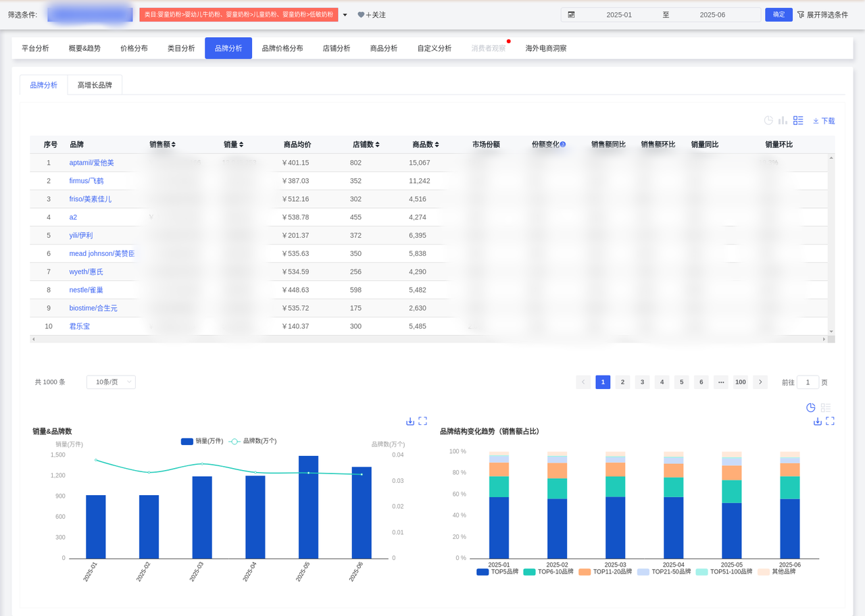Click the calendar icon in date range
This screenshot has width=865, height=616.
[572, 14]
